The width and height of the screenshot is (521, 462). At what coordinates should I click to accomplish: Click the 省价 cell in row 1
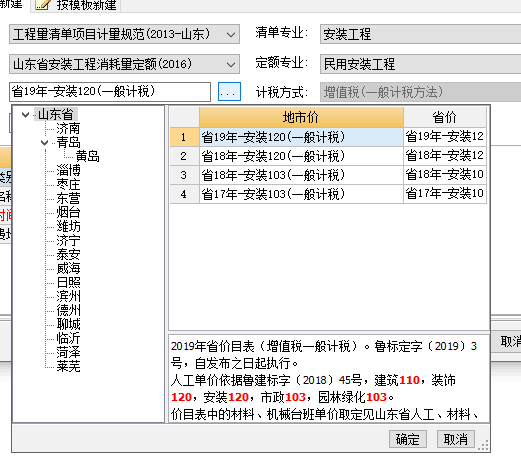[x=445, y=137]
